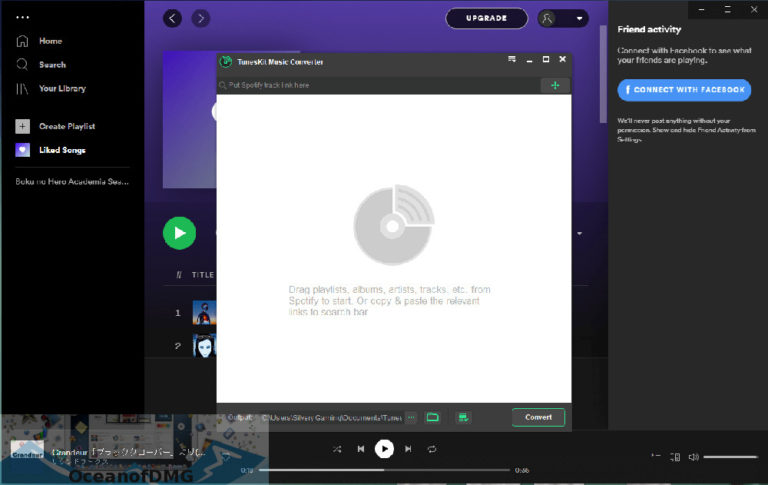
Task: Go forward in Spotify navigation
Action: [x=200, y=19]
